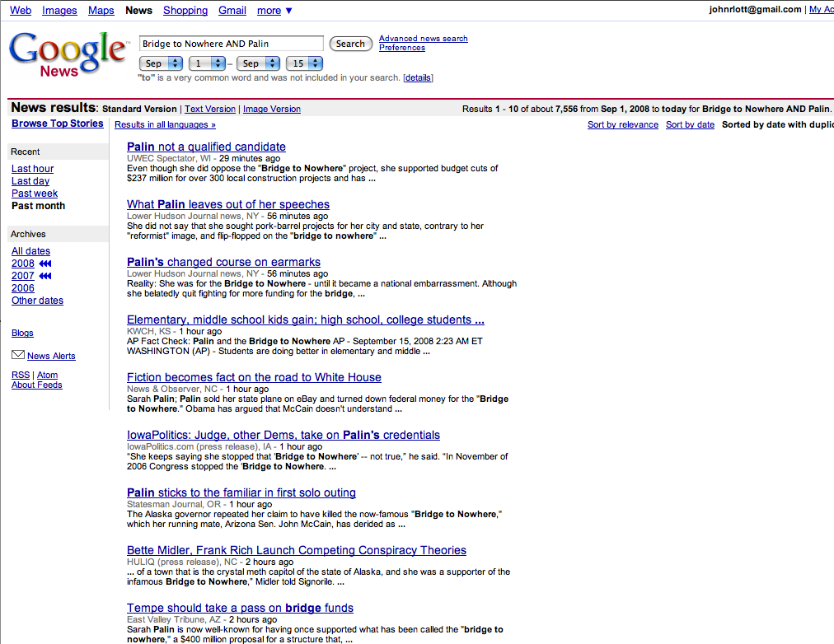Select All dates in Archives
This screenshot has height=644, width=834.
pos(30,251)
